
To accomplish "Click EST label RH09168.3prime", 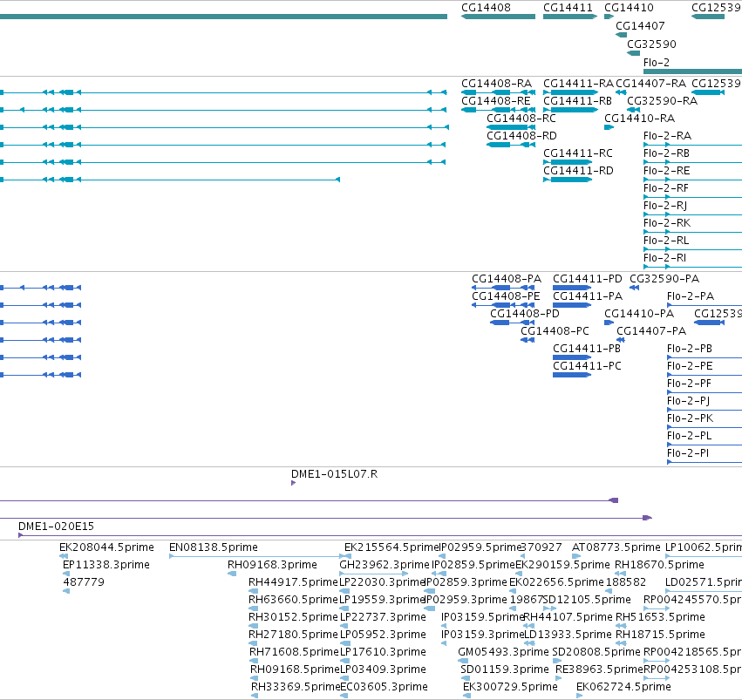I will pyautogui.click(x=273, y=565).
